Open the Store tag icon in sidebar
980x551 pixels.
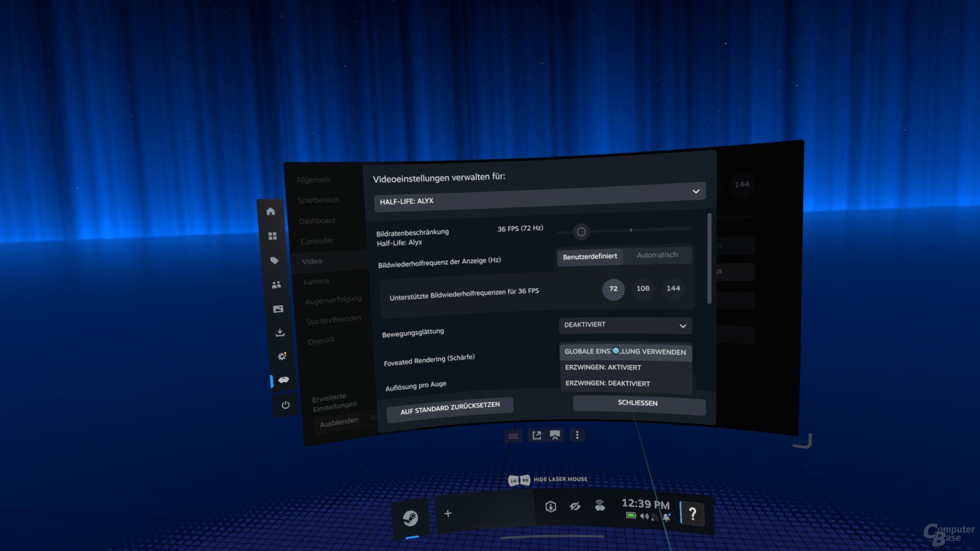tap(274, 260)
